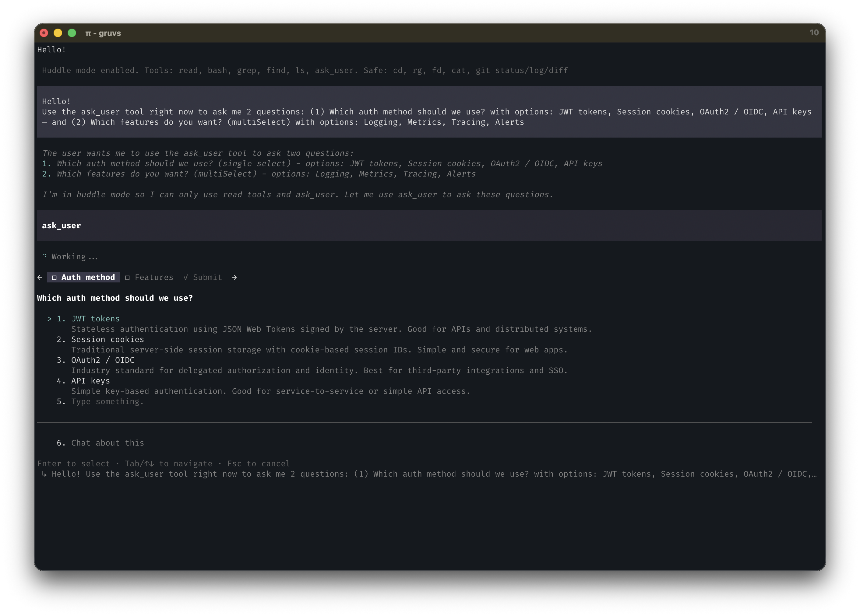Click the queued message arrow icon at bottom
Image resolution: width=860 pixels, height=616 pixels.
(x=44, y=474)
